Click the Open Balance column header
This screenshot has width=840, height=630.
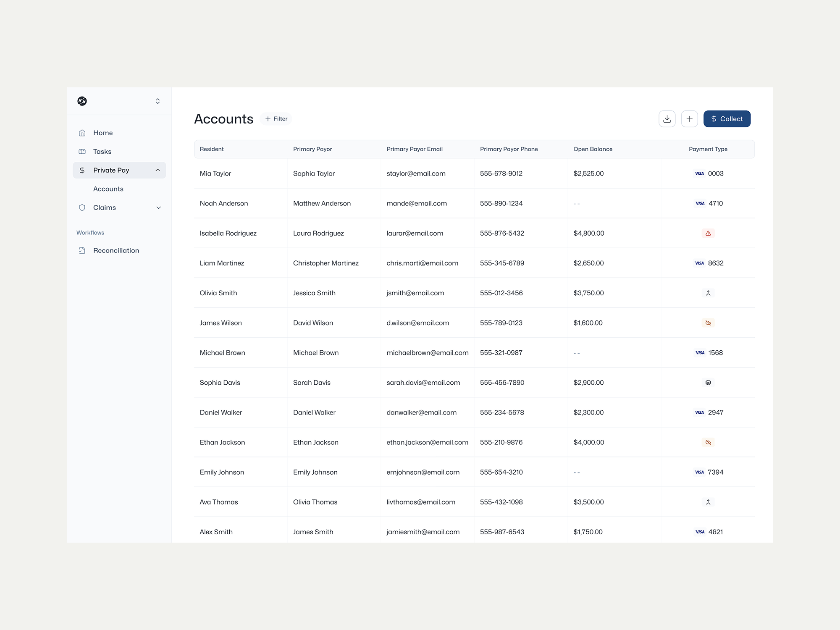593,149
